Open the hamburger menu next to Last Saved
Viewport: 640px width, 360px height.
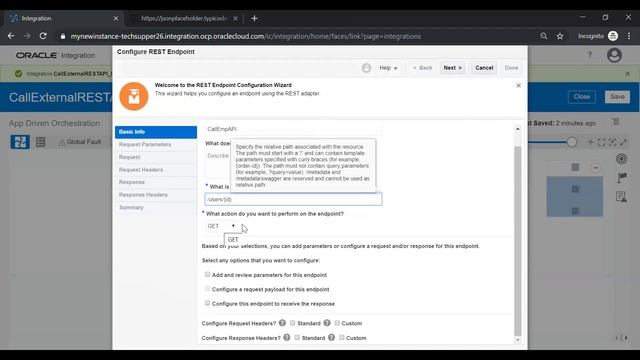tap(615, 122)
